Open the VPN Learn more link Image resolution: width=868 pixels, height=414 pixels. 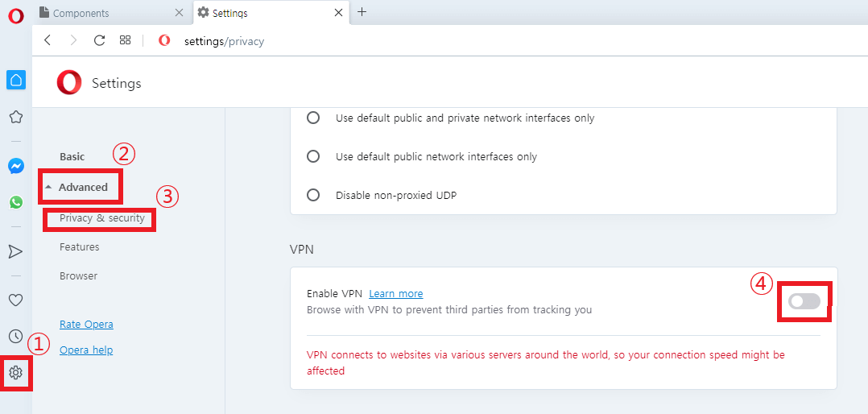396,294
